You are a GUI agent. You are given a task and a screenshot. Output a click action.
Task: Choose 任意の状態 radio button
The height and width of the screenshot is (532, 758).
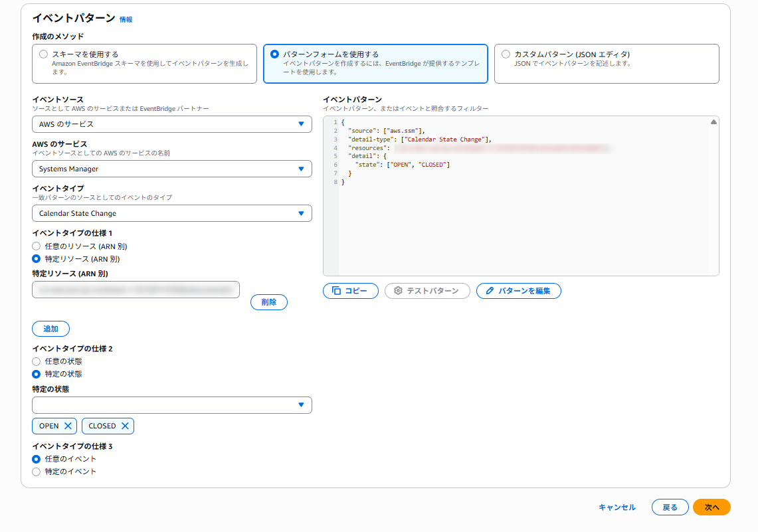point(37,361)
